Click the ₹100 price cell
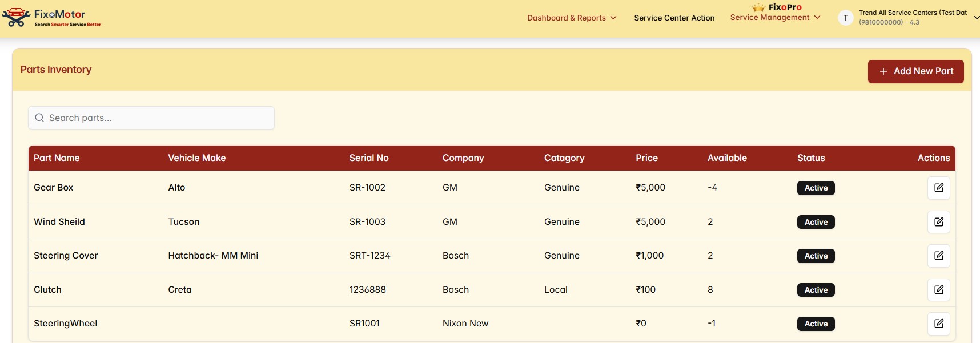980x343 pixels. pos(646,290)
